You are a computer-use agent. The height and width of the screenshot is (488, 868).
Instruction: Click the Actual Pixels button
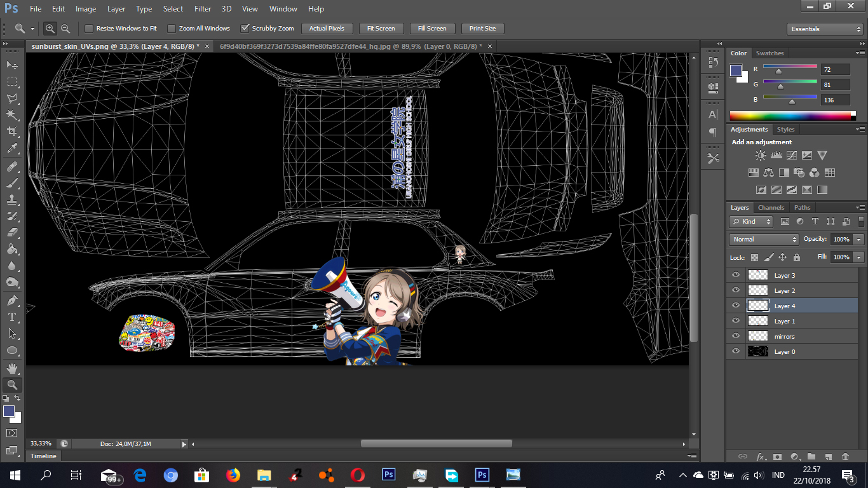tap(327, 29)
